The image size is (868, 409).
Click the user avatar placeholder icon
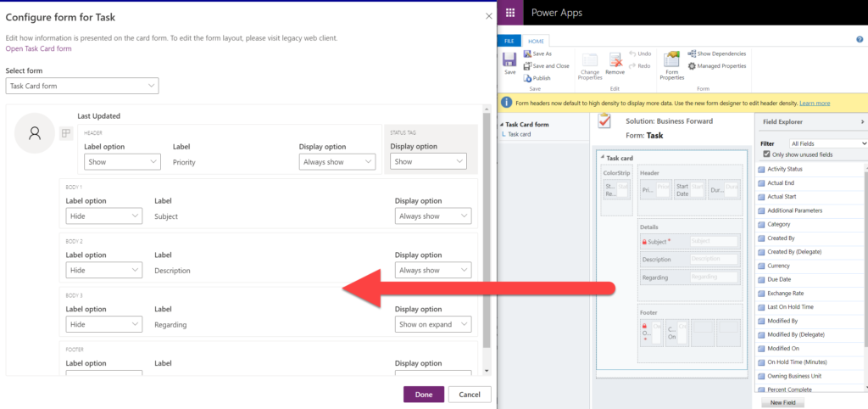(34, 133)
